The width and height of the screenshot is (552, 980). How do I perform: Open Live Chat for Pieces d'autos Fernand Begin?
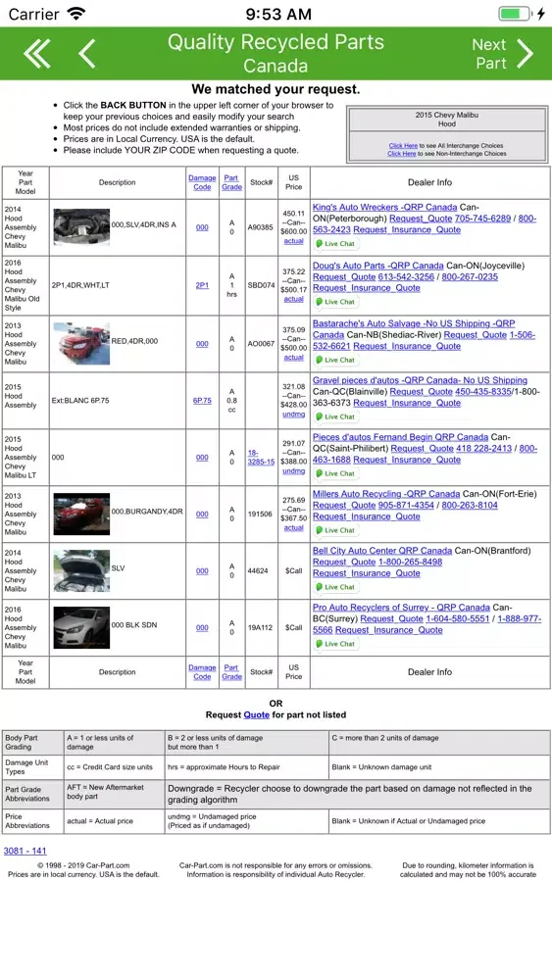point(335,473)
